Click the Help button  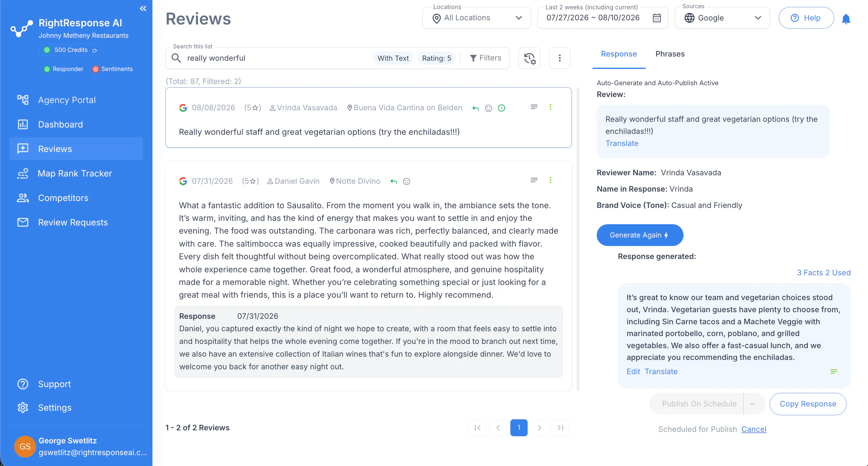click(x=806, y=18)
